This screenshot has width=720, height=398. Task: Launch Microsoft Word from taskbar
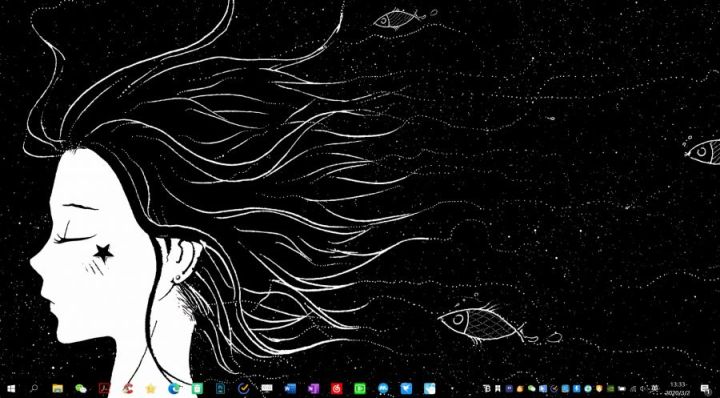pyautogui.click(x=290, y=389)
